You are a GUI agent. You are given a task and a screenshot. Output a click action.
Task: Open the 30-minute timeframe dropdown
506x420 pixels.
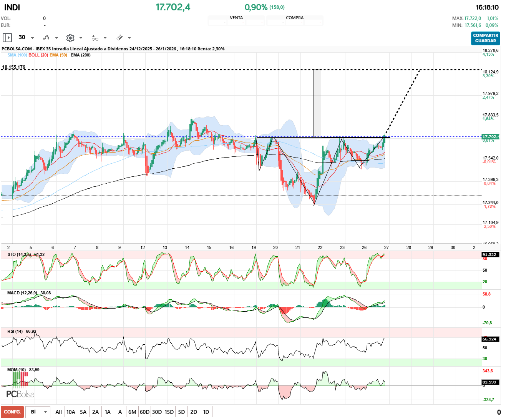tap(33, 38)
